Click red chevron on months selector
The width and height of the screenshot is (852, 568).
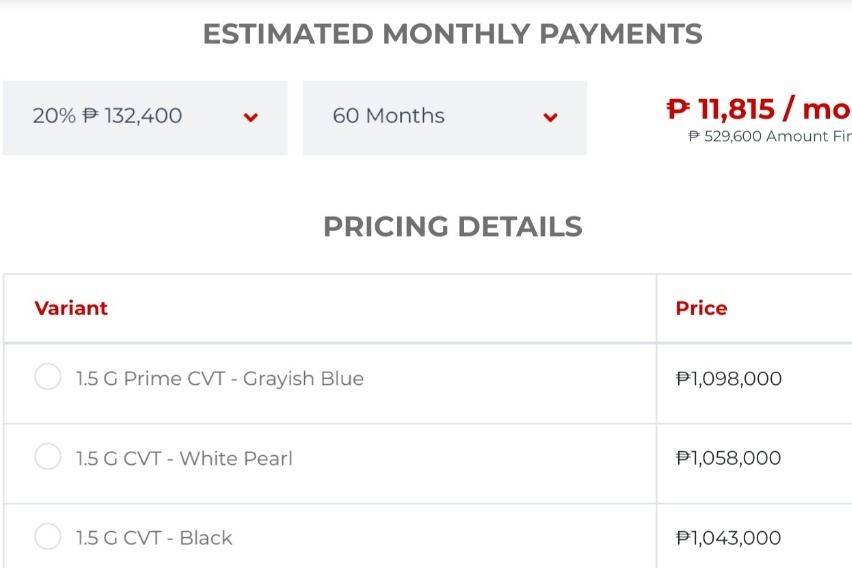[550, 117]
